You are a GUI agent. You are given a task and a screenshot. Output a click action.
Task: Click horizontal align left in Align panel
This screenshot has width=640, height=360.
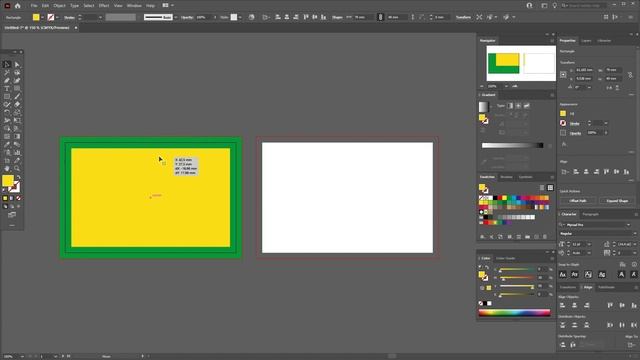point(563,305)
